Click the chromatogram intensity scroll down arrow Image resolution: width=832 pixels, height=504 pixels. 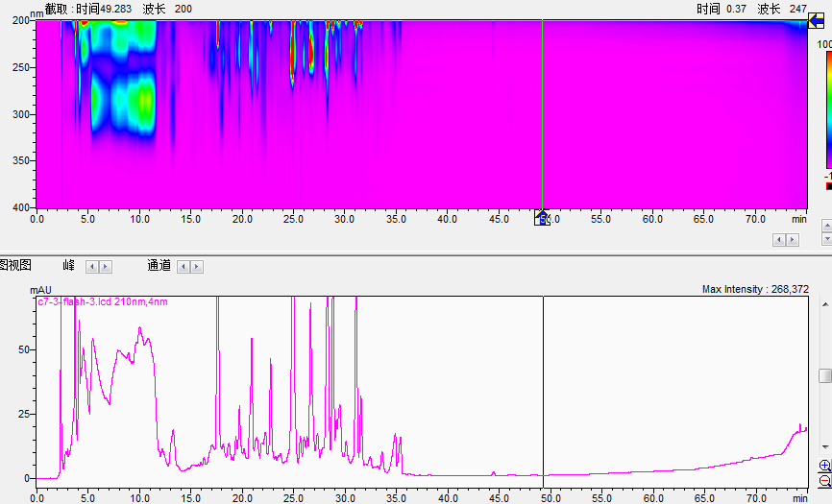pos(825,447)
